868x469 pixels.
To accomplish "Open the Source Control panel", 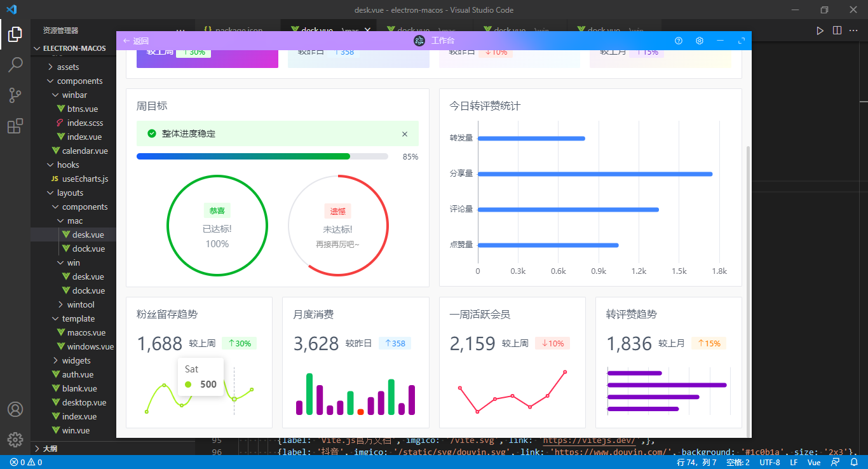I will pyautogui.click(x=15, y=95).
